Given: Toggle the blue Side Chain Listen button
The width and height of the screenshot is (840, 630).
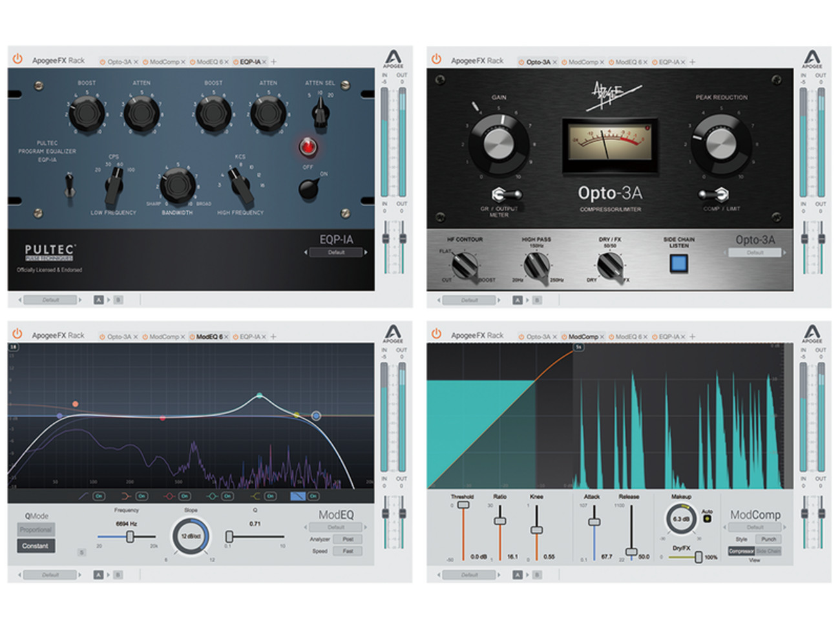Looking at the screenshot, I should [678, 263].
